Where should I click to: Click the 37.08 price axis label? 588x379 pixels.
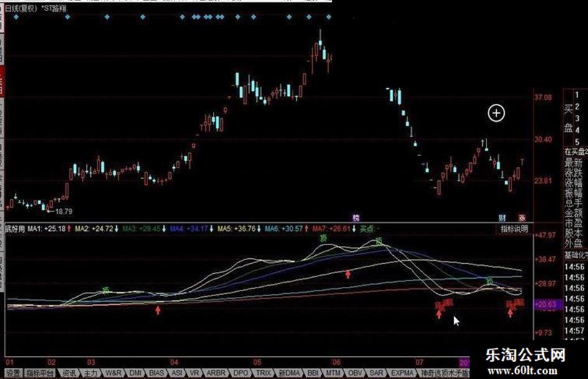pyautogui.click(x=543, y=98)
